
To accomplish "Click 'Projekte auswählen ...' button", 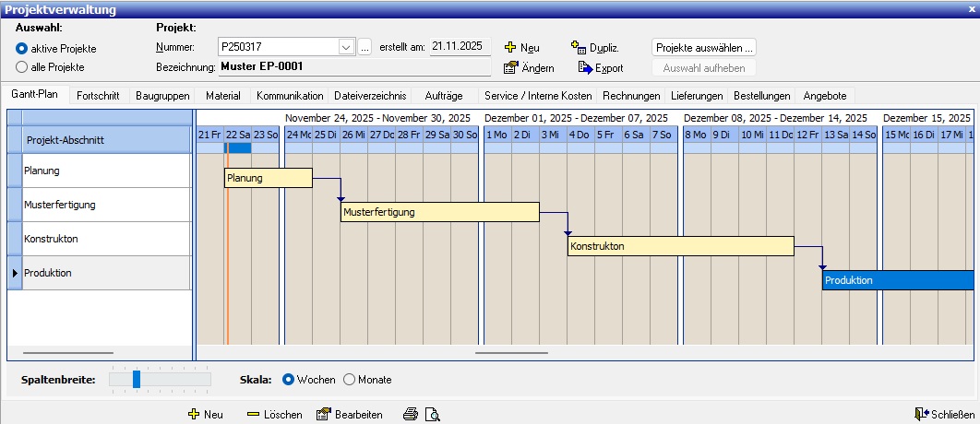I will tap(704, 47).
